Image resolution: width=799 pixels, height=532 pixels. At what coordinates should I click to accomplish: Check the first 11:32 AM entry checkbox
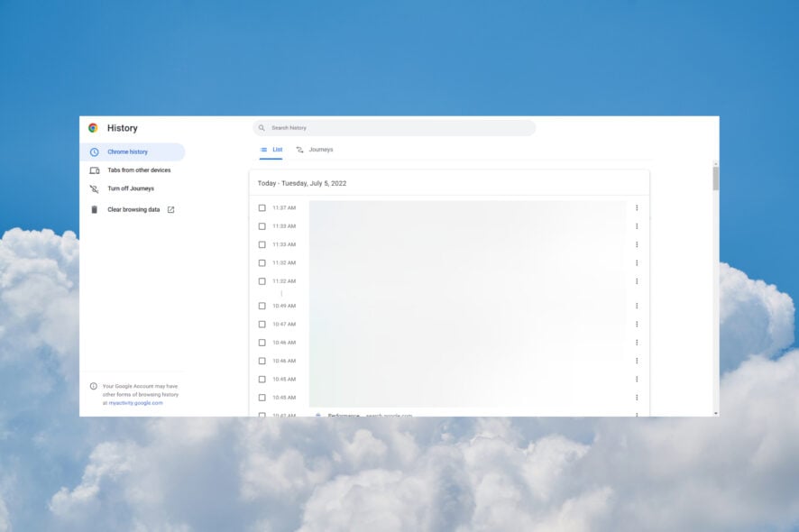262,263
